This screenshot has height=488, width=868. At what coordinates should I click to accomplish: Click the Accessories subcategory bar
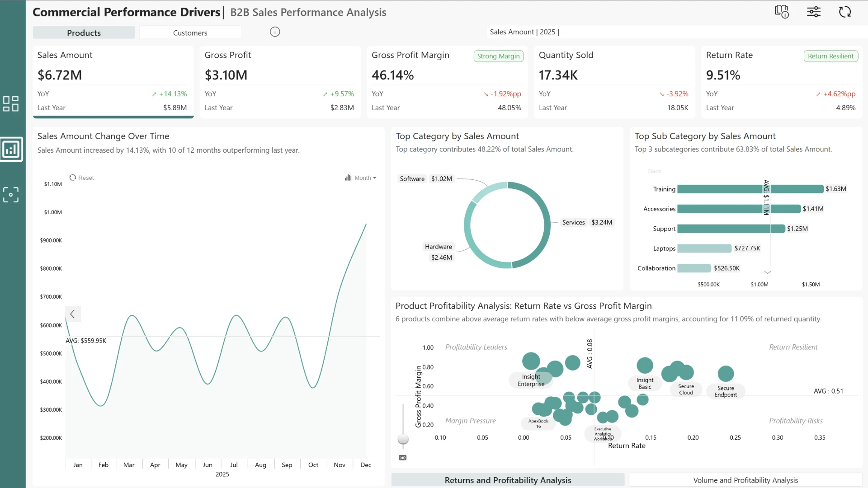[739, 209]
